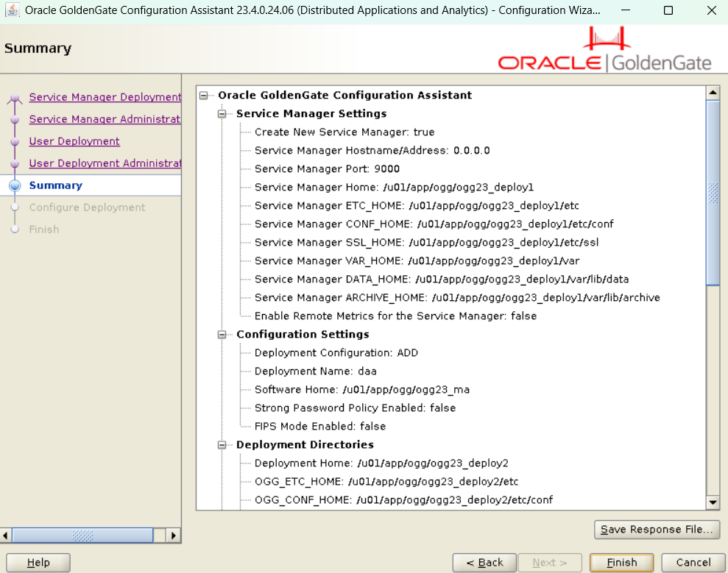The image size is (728, 573).
Task: Minimize the Configuration Wizard window
Action: (626, 10)
